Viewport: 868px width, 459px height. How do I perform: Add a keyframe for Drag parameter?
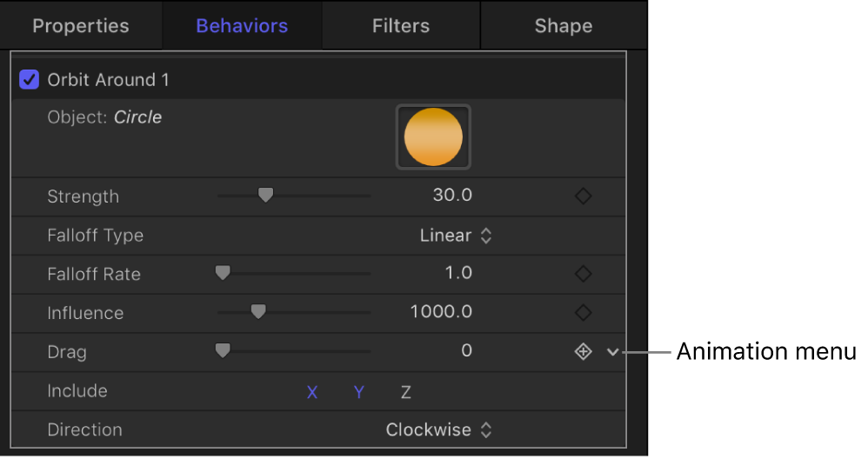click(584, 351)
